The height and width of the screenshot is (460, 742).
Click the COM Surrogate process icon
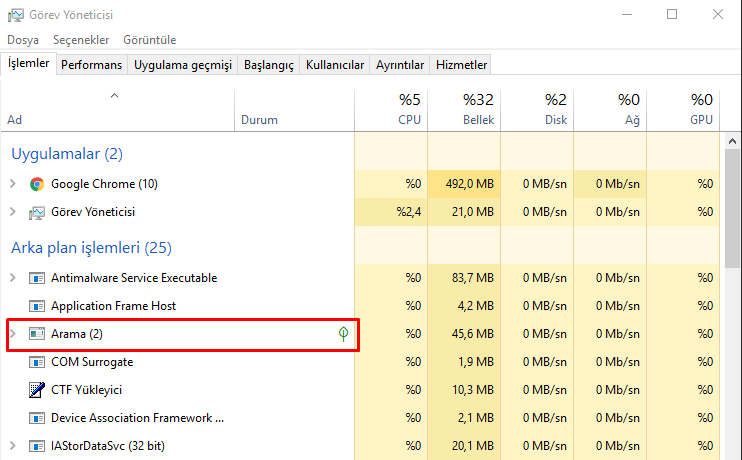point(37,362)
